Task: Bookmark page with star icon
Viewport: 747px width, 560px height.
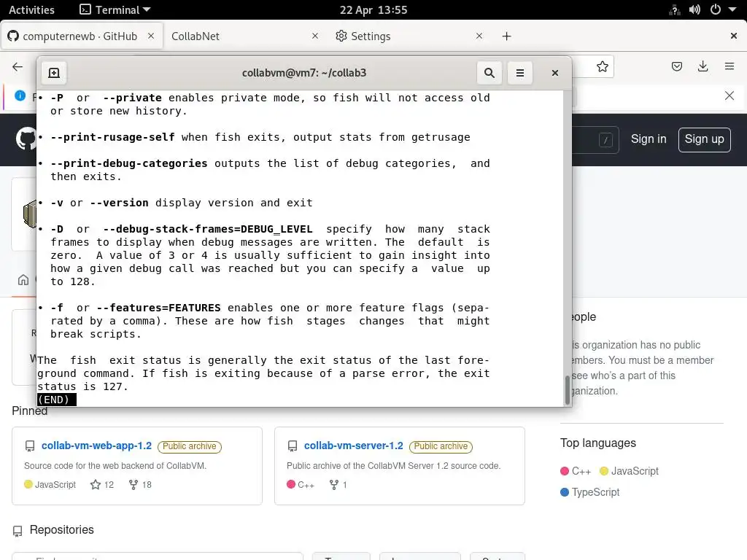Action: tap(602, 66)
